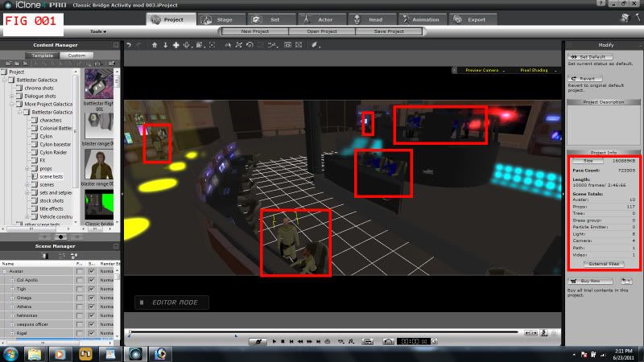This screenshot has height=362, width=644.
Task: Collapse the Battlestar Galactica folder
Action: (4, 80)
